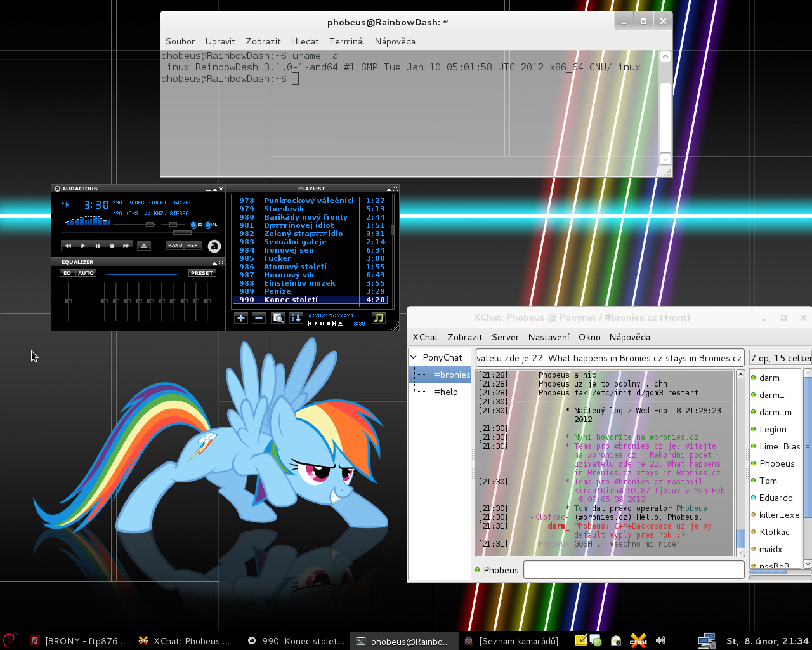Click the Equalizer window shade button

click(x=214, y=263)
